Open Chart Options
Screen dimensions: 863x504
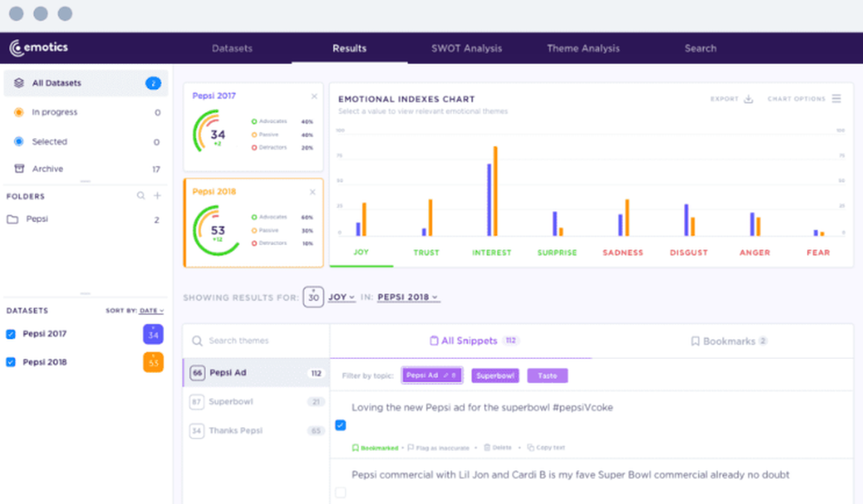point(804,99)
